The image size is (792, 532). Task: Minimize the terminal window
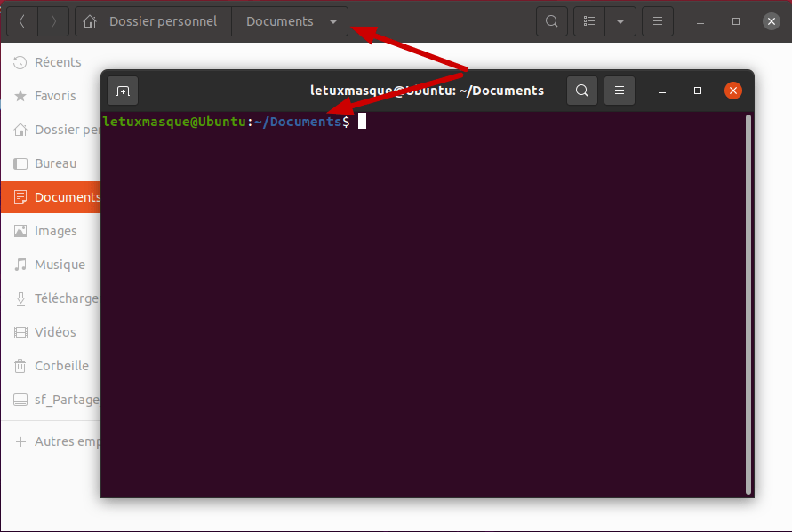[x=662, y=91]
